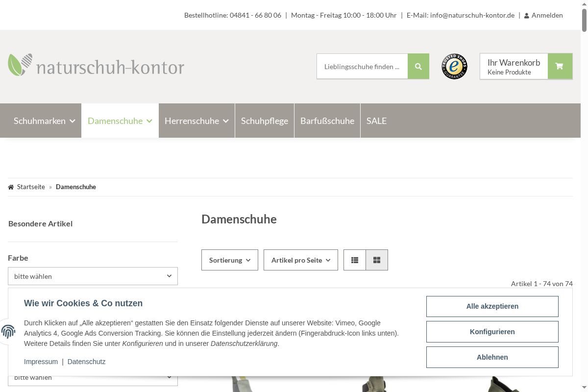Screen dimensions: 588x392
Task: Click the magnifying glass search button
Action: [418, 67]
